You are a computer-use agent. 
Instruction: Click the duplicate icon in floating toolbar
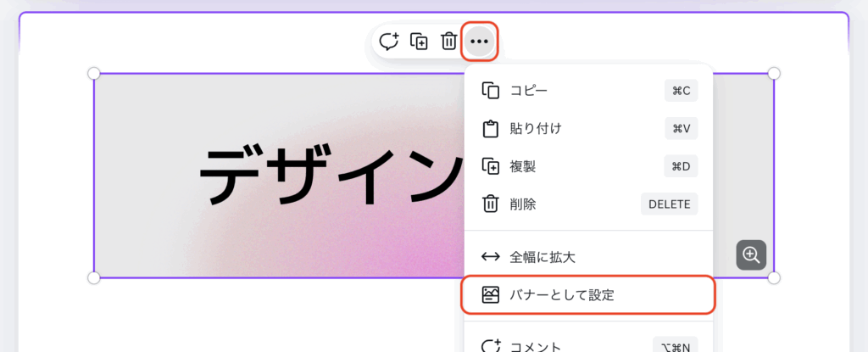point(419,42)
